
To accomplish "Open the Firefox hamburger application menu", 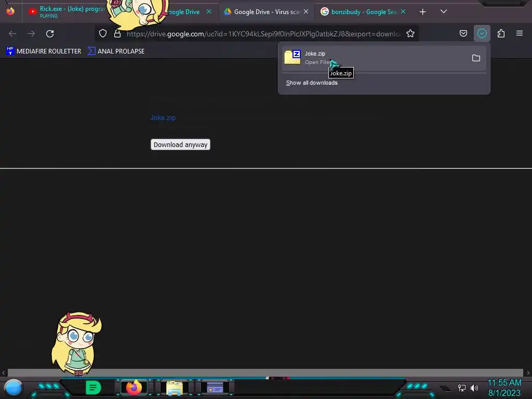I will pos(520,33).
